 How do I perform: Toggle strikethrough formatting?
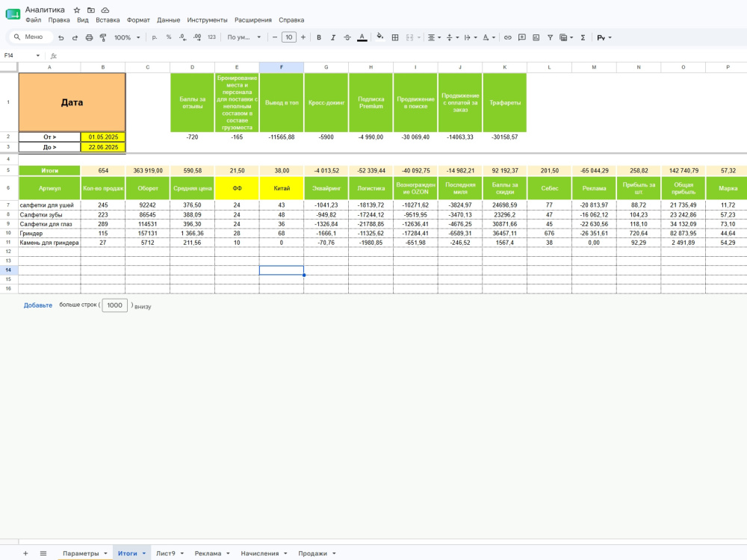point(347,37)
